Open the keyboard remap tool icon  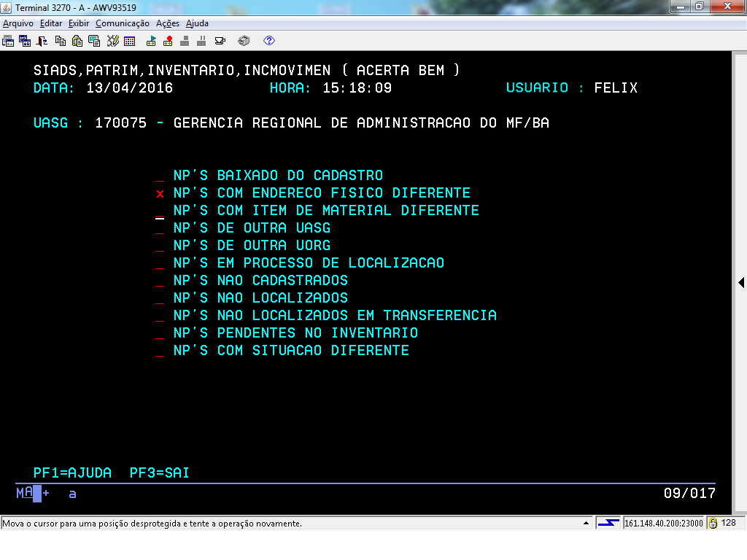[113, 41]
